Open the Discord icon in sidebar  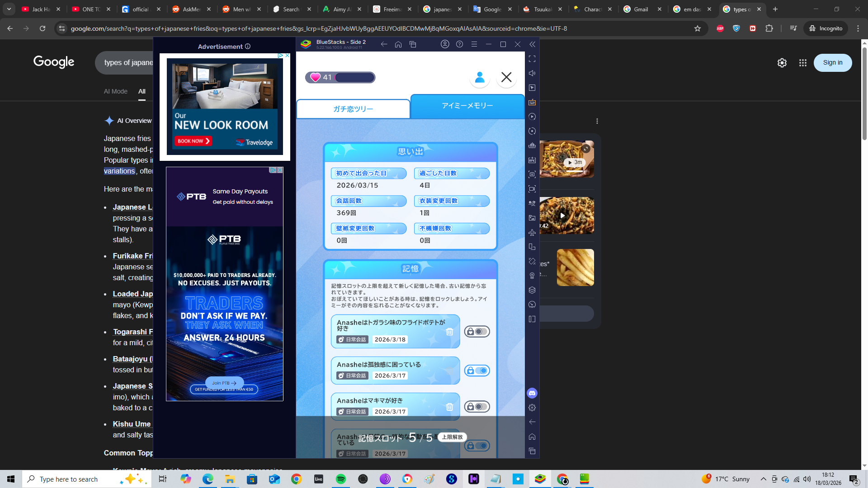(532, 393)
